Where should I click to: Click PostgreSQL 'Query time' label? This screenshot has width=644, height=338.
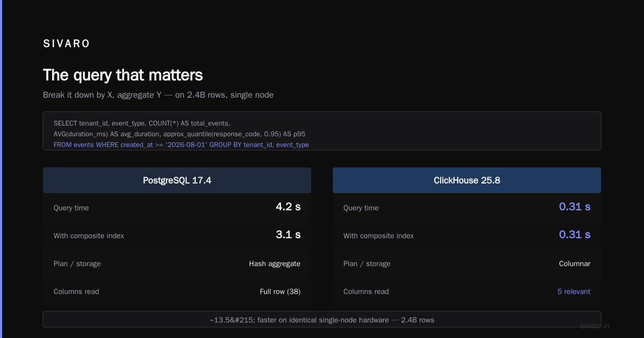pyautogui.click(x=71, y=208)
